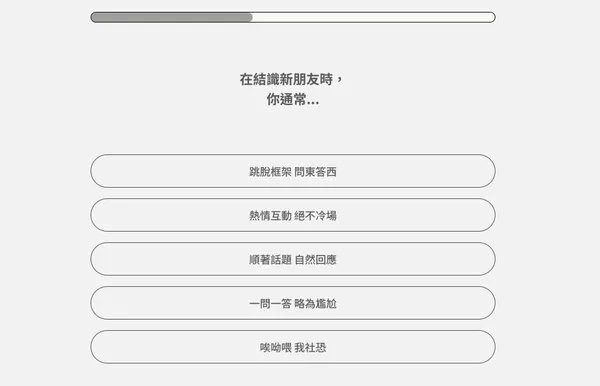The image size is (600, 386).
Task: Select the option 一問一答 略為尷尬
Action: coord(293,303)
